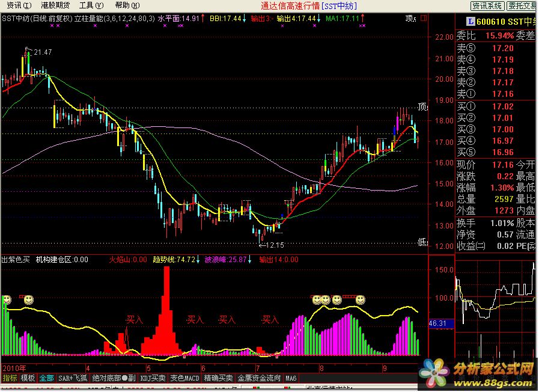Switch to the SAR+飞狐 indicator tab
Image resolution: width=539 pixels, height=392 pixels.
tap(73, 378)
